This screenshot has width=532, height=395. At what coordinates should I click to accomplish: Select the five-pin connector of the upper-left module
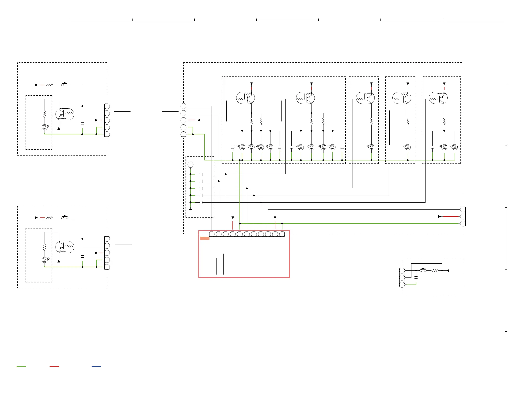click(x=107, y=120)
